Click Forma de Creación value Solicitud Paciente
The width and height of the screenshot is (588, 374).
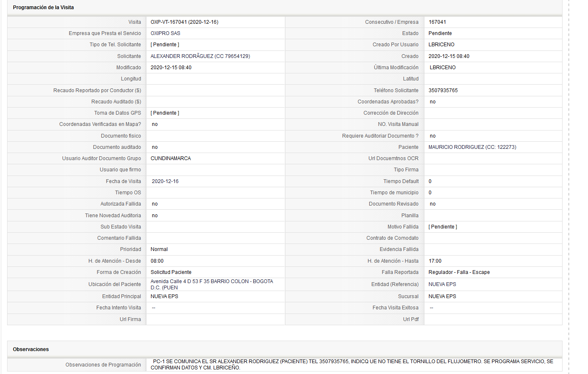coord(171,272)
